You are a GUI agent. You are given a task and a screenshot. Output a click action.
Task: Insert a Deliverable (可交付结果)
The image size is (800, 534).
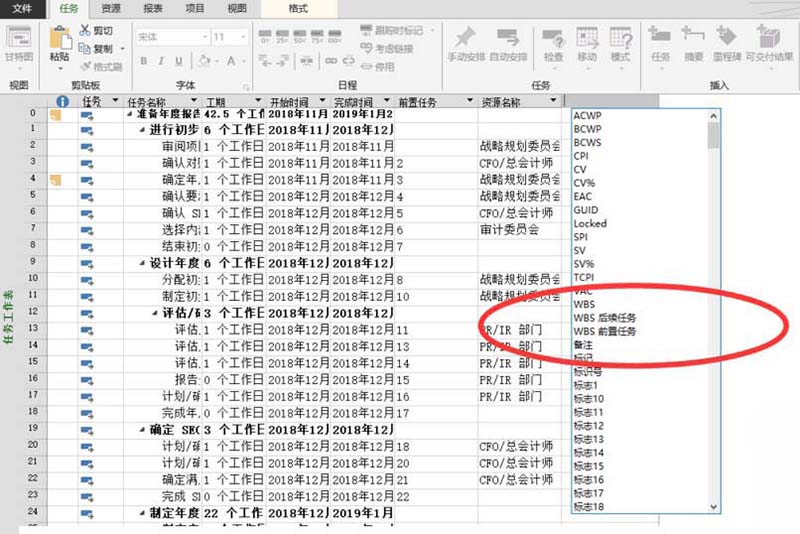(769, 45)
